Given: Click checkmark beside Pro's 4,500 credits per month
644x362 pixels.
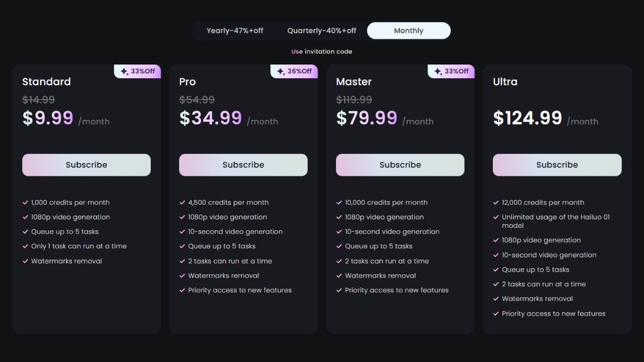Looking at the screenshot, I should click(182, 203).
